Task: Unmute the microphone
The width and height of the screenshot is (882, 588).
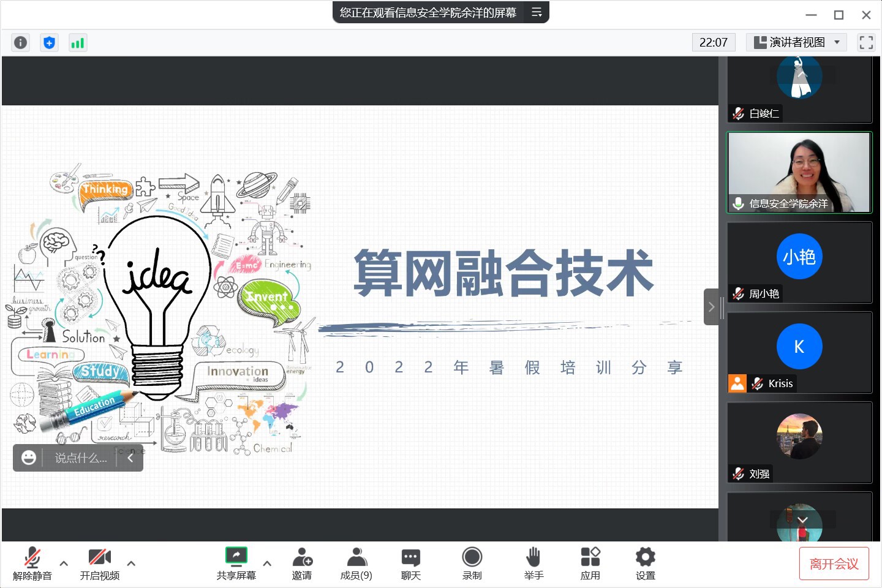Action: click(32, 563)
